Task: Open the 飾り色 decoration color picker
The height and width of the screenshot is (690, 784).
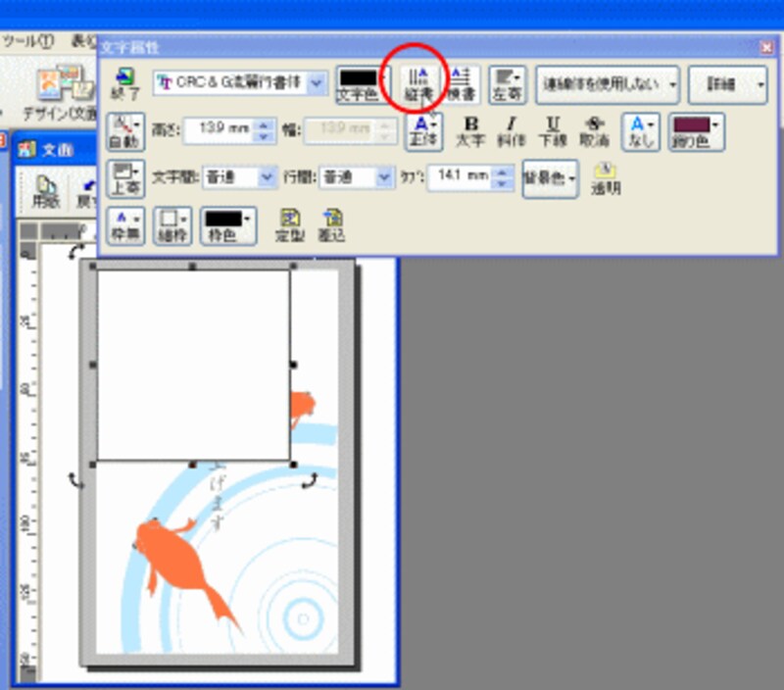Action: pos(697,132)
